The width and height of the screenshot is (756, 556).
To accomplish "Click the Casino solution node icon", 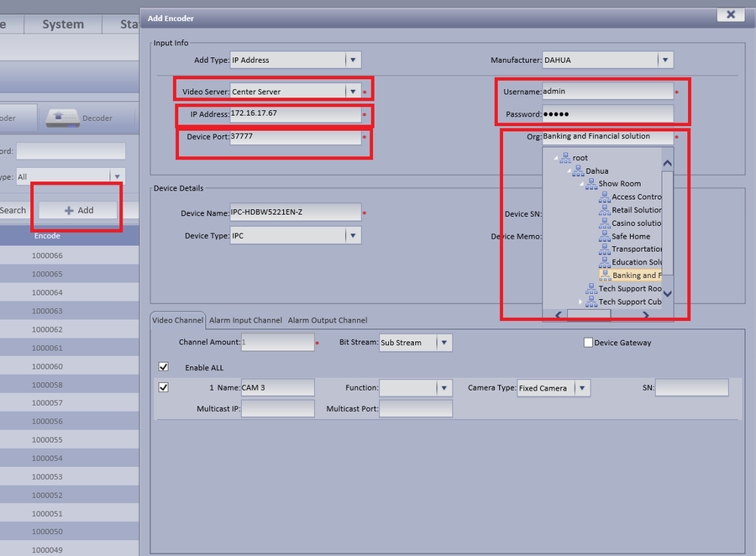I will 604,223.
